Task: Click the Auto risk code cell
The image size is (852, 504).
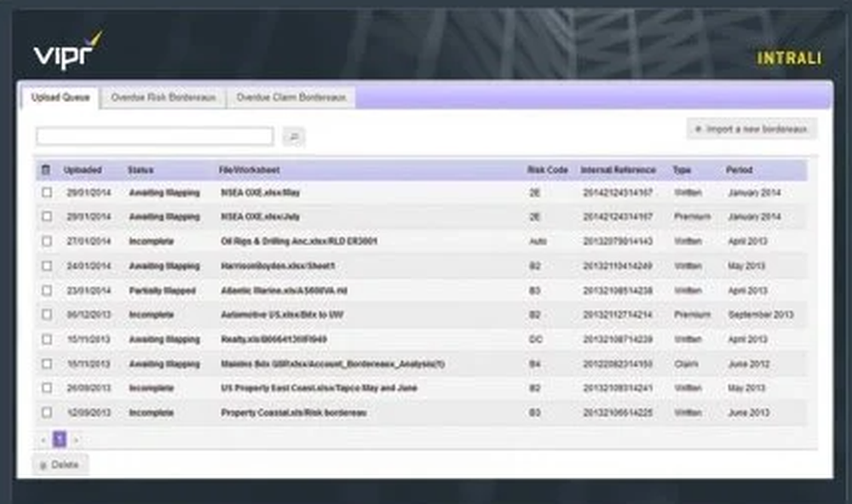Action: tap(538, 241)
